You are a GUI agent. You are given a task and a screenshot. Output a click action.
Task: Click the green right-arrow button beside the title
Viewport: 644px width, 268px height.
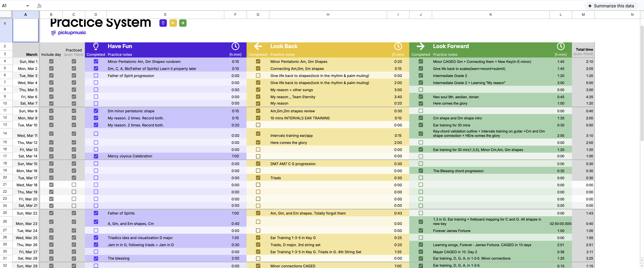click(x=183, y=23)
